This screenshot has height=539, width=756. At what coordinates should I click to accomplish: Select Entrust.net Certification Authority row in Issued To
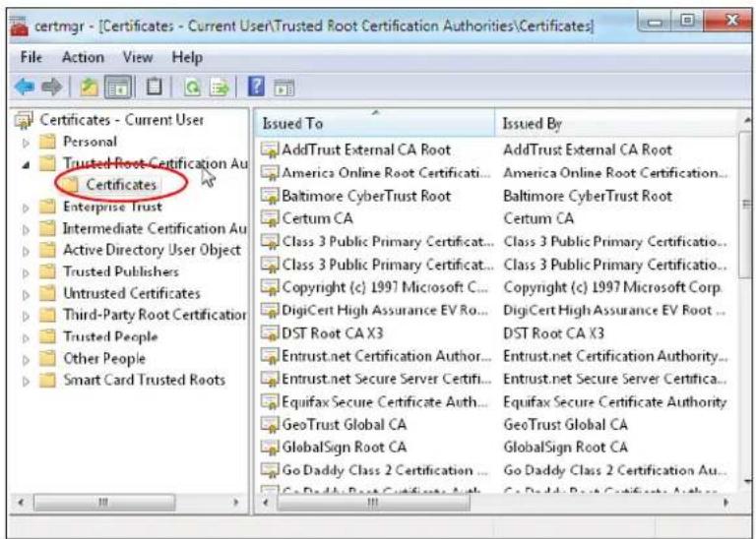(x=386, y=356)
